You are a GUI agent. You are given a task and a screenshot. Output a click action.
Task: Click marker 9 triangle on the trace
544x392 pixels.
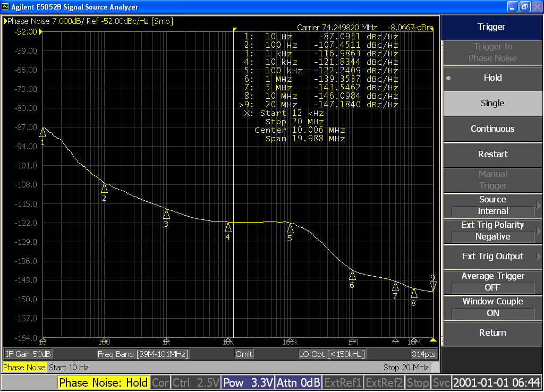[433, 286]
